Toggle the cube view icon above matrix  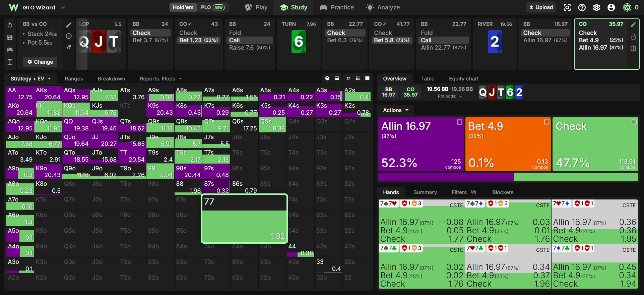click(x=327, y=78)
